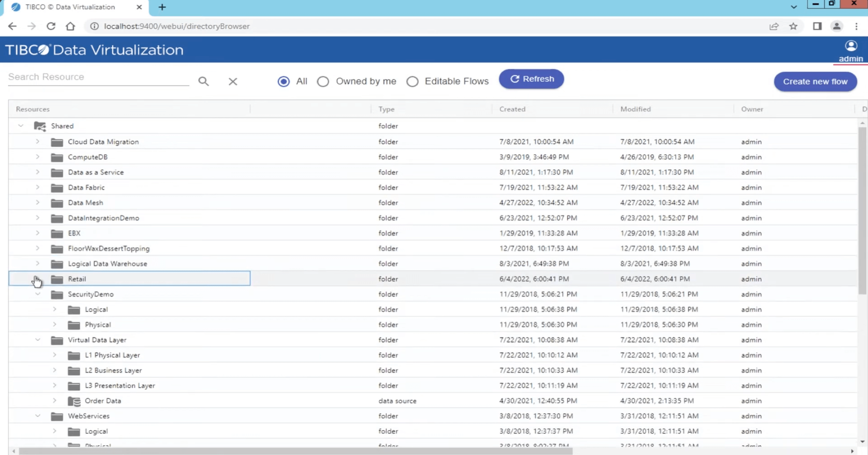Image resolution: width=868 pixels, height=455 pixels.
Task: Switch to TIBCO Data Virtualization browser tab
Action: pos(74,7)
